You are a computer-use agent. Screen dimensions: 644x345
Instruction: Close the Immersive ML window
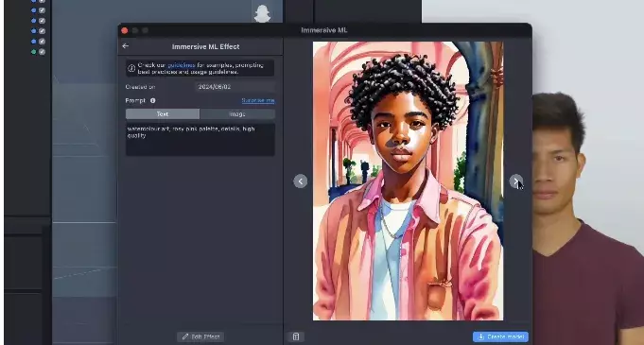click(x=125, y=30)
